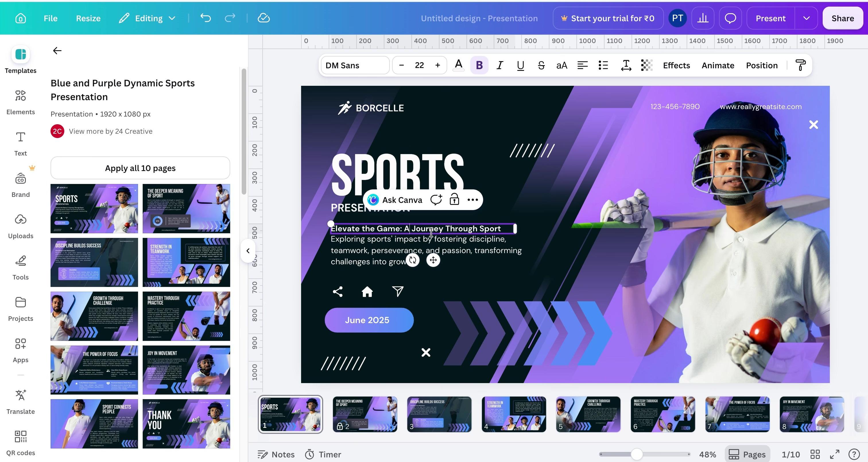Cycle the text alignment option

(x=582, y=65)
